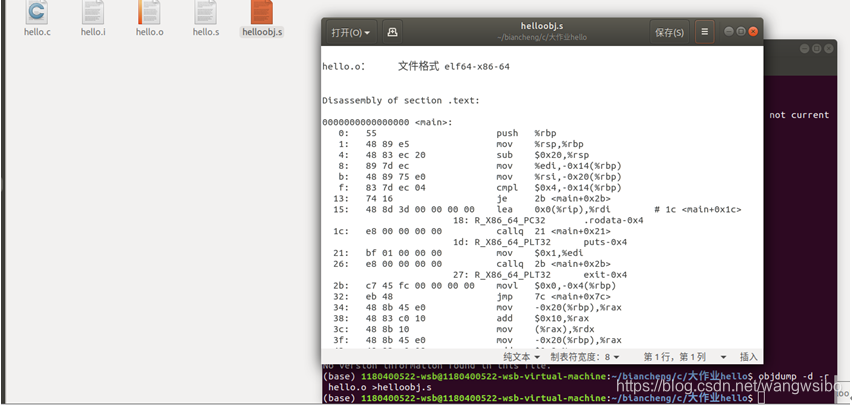Click the 插入 insert mode indicator

[x=748, y=357]
